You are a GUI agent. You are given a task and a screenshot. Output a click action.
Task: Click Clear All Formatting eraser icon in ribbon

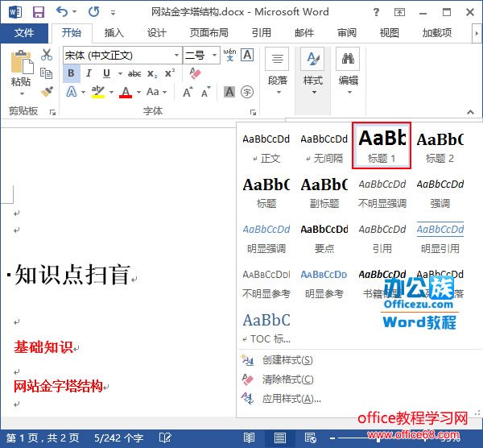point(195,73)
